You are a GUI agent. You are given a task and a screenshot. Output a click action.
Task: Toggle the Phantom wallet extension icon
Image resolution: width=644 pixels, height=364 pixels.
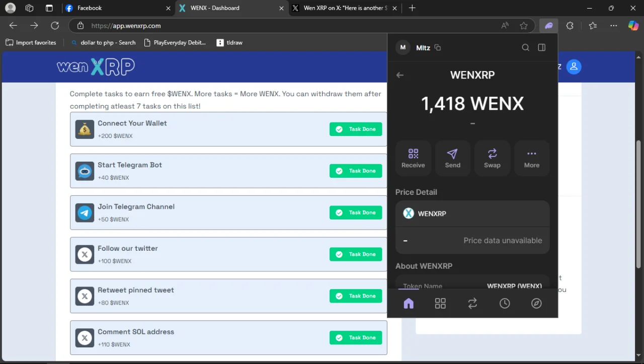[x=548, y=26]
